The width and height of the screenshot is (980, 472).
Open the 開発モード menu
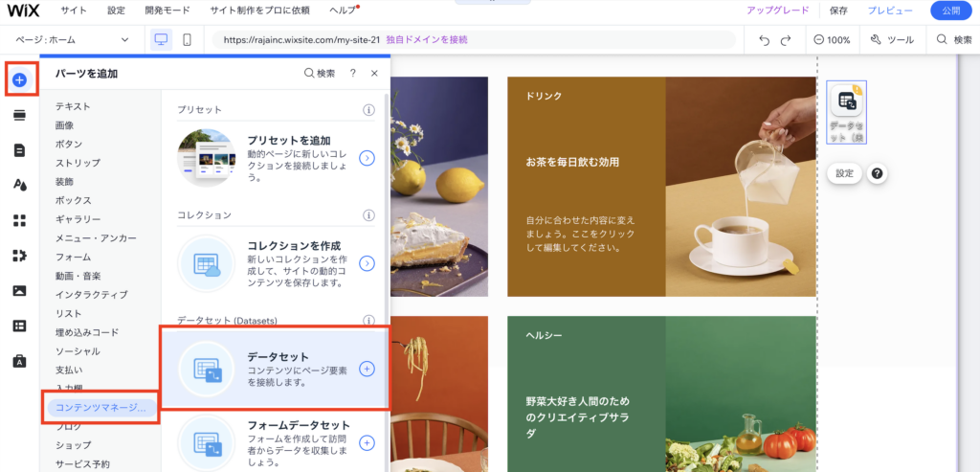[167, 11]
